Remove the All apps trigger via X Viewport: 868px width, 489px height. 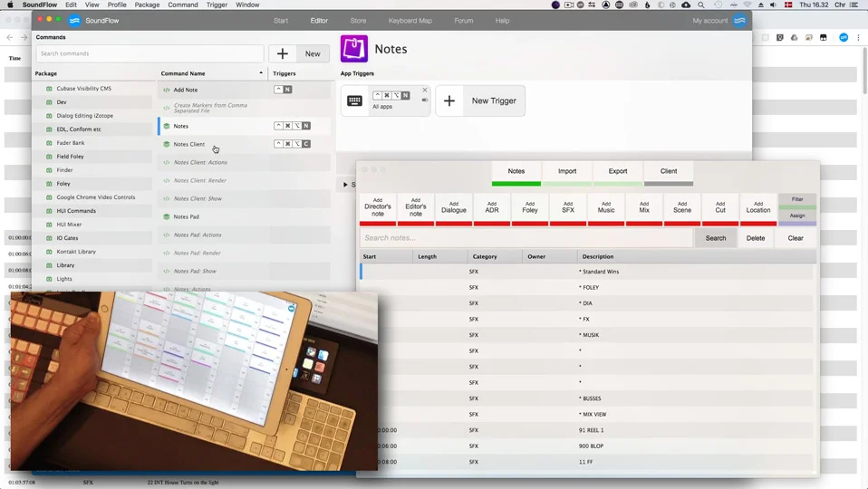click(x=425, y=90)
